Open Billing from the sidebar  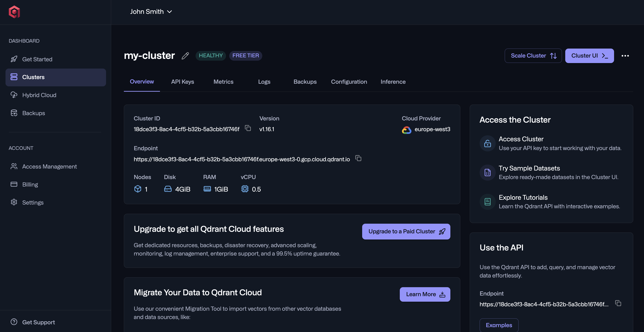click(30, 185)
